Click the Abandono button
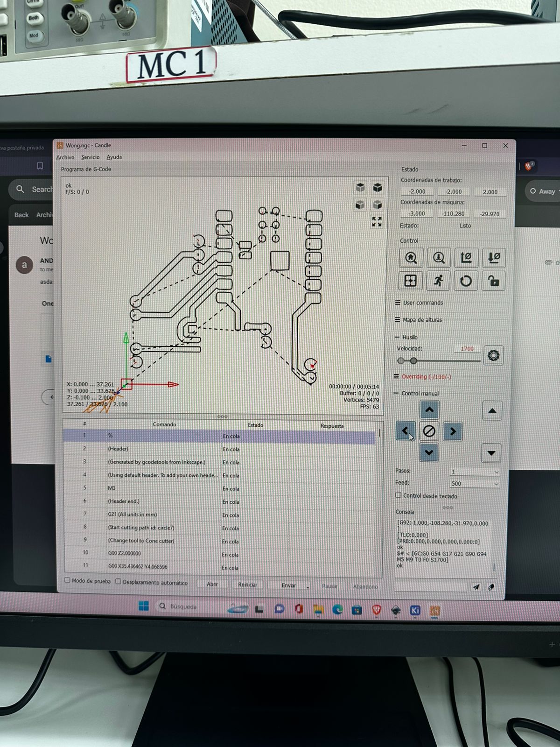Screen dimensions: 560x747 point(365,586)
